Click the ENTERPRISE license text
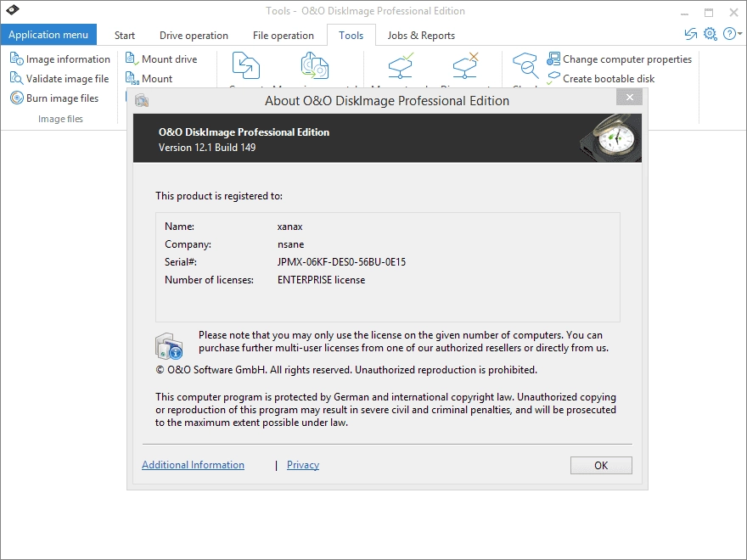The width and height of the screenshot is (747, 560). point(322,280)
